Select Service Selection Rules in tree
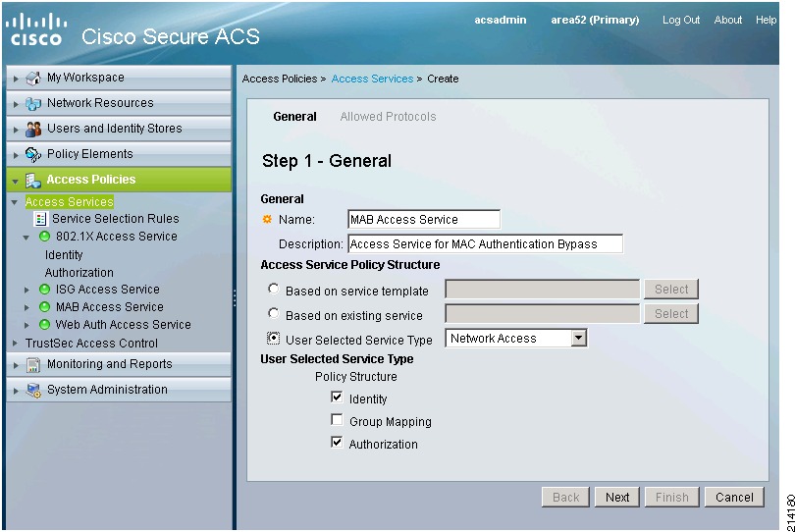 [x=116, y=219]
